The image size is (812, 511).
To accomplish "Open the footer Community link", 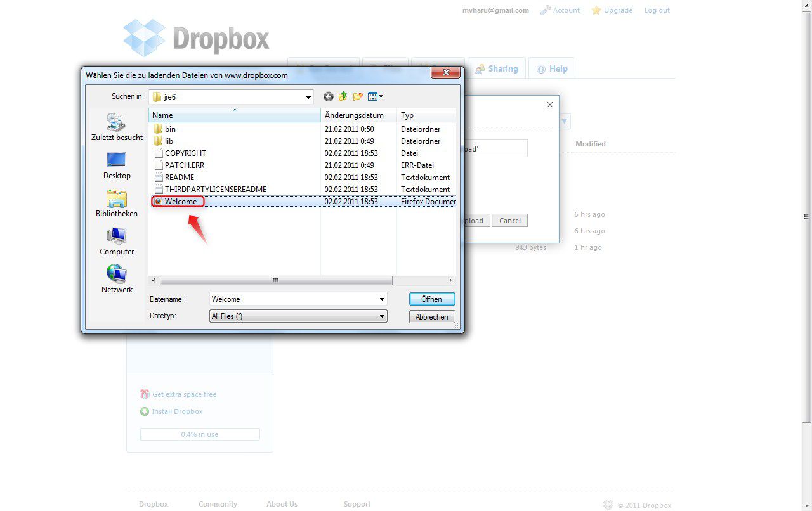I will 218,504.
